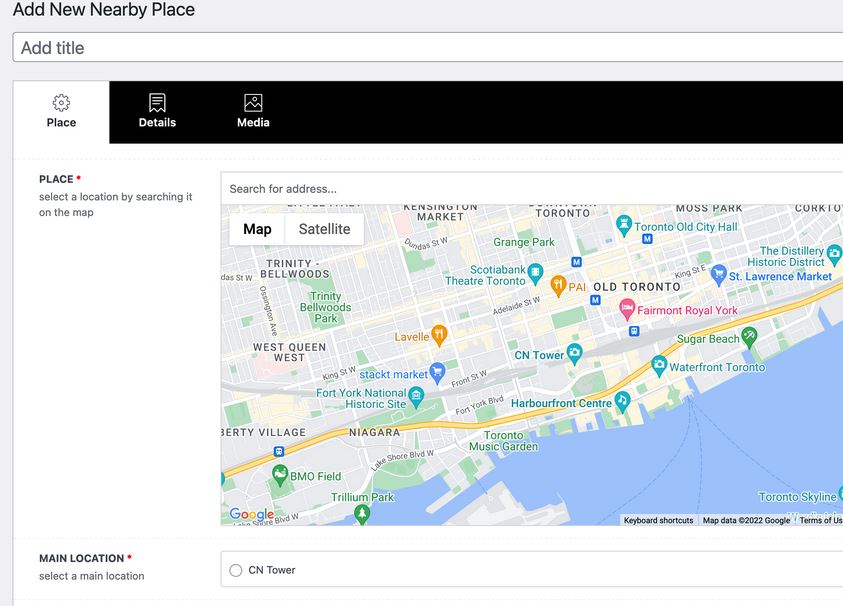This screenshot has height=606, width=843.
Task: Click the WEST QUEEN WEST district label
Action: pos(289,352)
